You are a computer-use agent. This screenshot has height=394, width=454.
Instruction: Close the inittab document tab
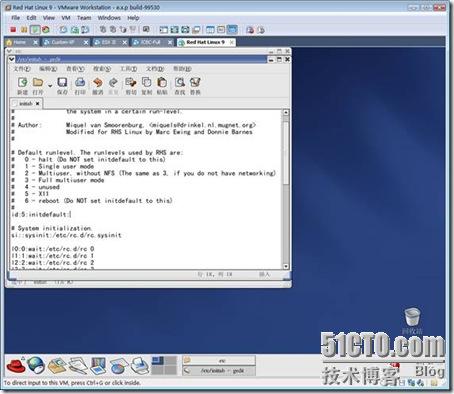[38, 104]
